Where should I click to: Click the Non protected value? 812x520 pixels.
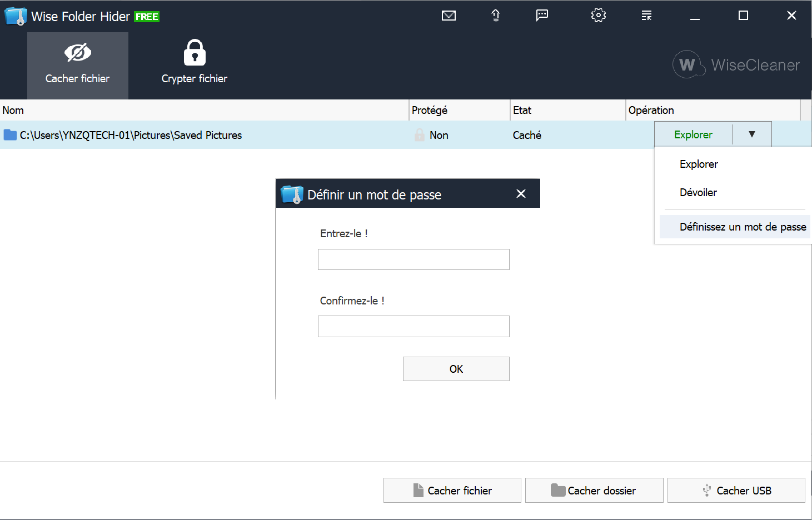(439, 135)
